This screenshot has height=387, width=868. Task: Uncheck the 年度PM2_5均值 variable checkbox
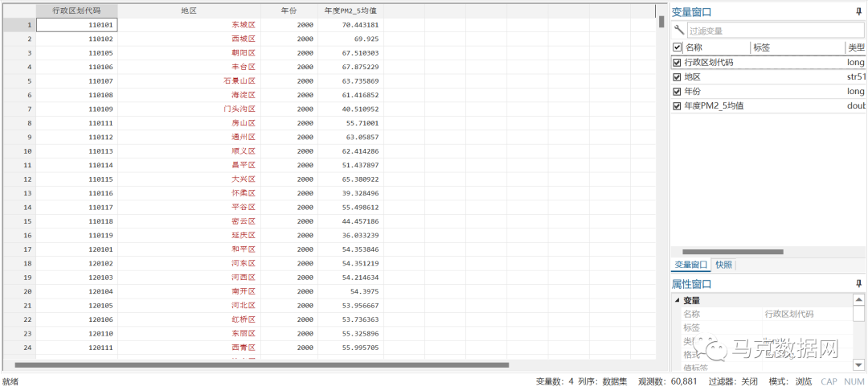[x=677, y=106]
